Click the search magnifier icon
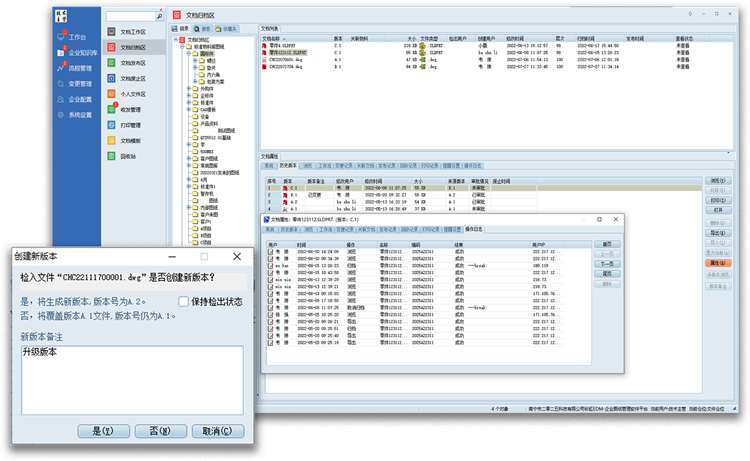Image resolution: width=750 pixels, height=461 pixels. click(x=160, y=17)
